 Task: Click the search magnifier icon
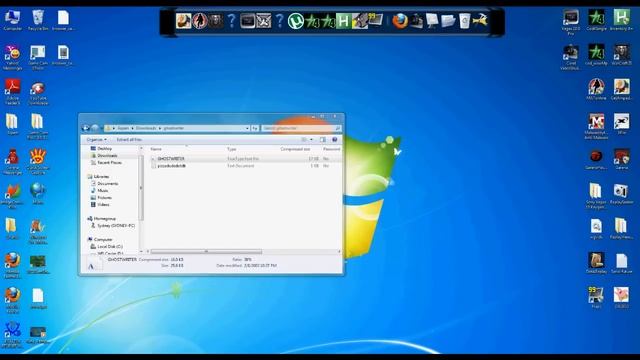click(x=338, y=128)
